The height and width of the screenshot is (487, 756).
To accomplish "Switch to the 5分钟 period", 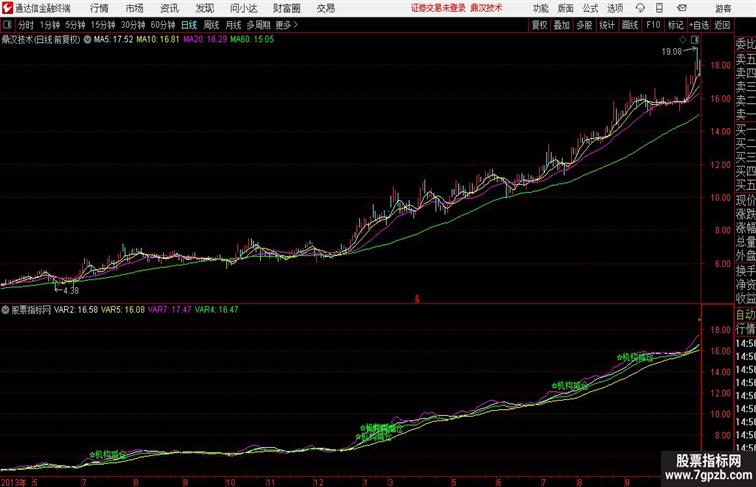I will 75,25.
